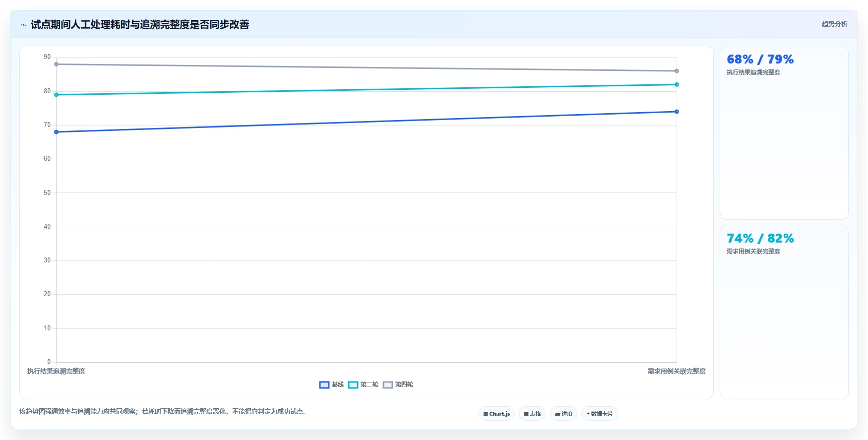Click the x-axis label 需求用例关联完整度
Viewport: 868px width, 440px height.
pos(677,371)
